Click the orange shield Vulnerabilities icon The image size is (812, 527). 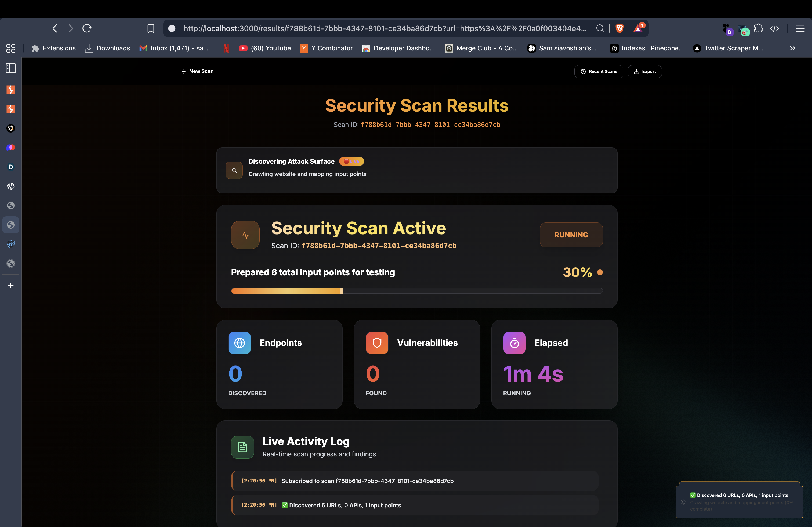click(x=377, y=343)
